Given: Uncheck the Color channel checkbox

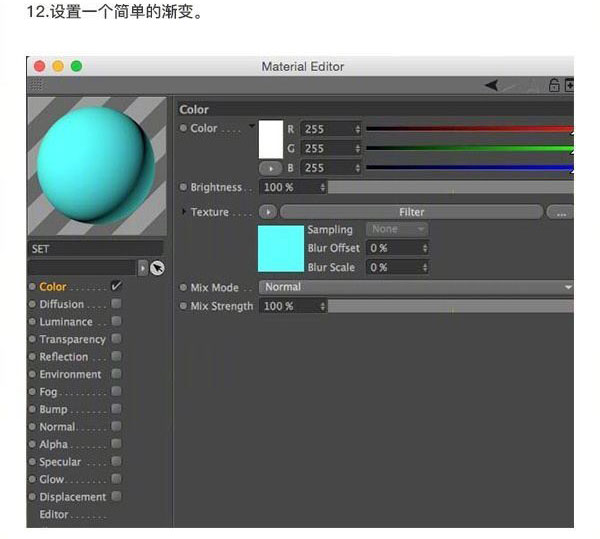Looking at the screenshot, I should tap(116, 286).
